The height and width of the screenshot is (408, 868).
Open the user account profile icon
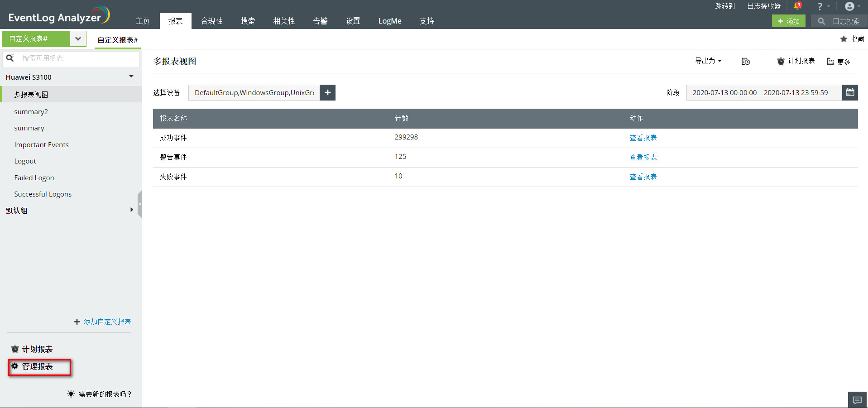[x=849, y=6]
